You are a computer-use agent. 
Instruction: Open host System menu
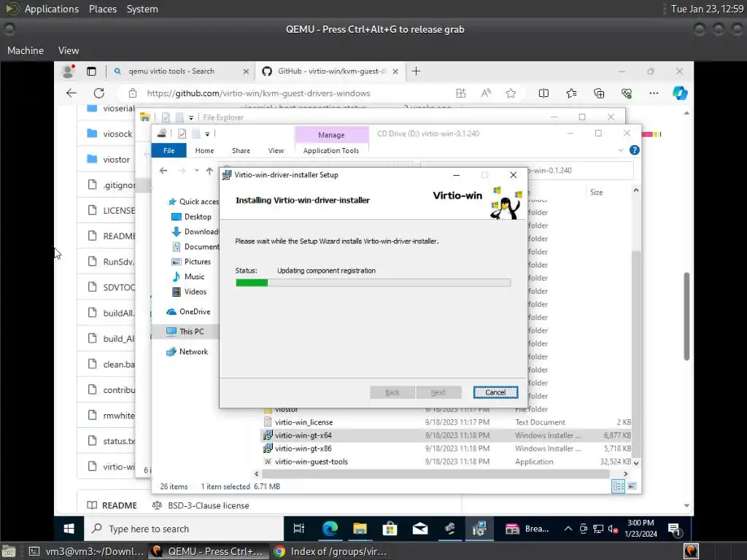pos(142,9)
